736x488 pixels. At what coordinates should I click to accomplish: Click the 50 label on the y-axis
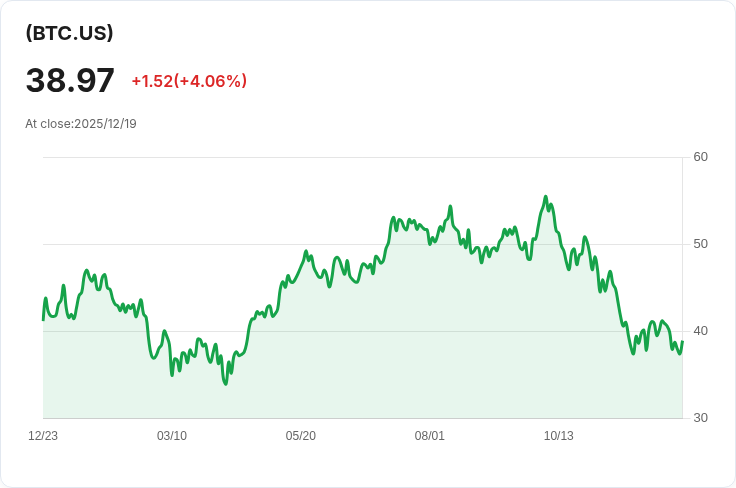pyautogui.click(x=700, y=244)
